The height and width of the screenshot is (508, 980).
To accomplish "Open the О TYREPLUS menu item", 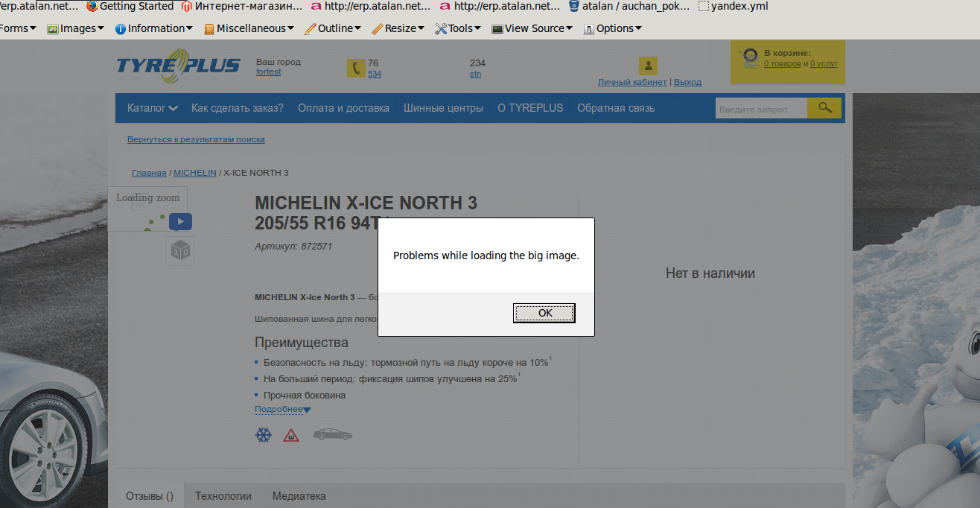I will pyautogui.click(x=530, y=108).
